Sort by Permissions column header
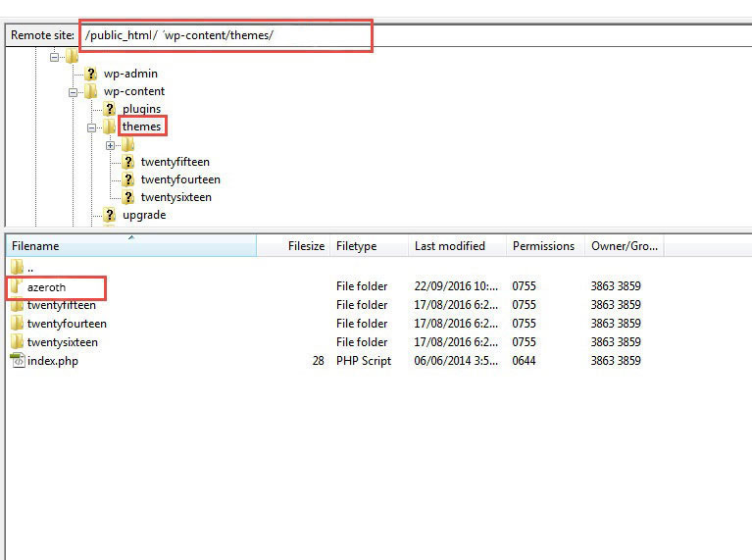Image resolution: width=752 pixels, height=560 pixels. (545, 246)
